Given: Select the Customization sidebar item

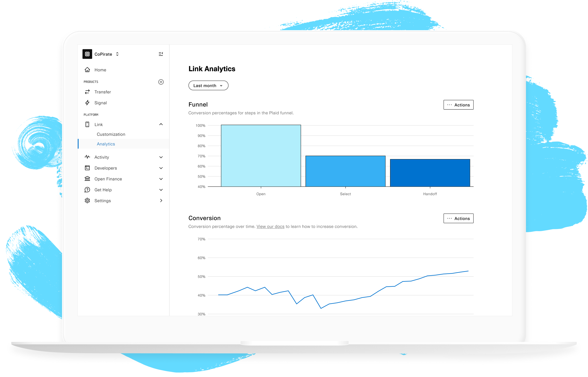Looking at the screenshot, I should pos(111,134).
